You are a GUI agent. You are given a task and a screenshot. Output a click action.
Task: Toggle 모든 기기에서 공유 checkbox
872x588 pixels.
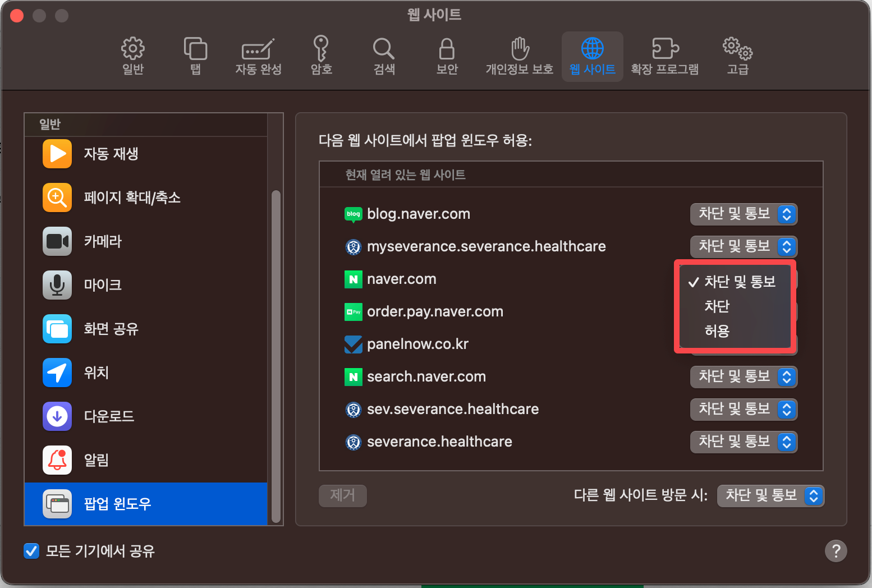[x=31, y=551]
